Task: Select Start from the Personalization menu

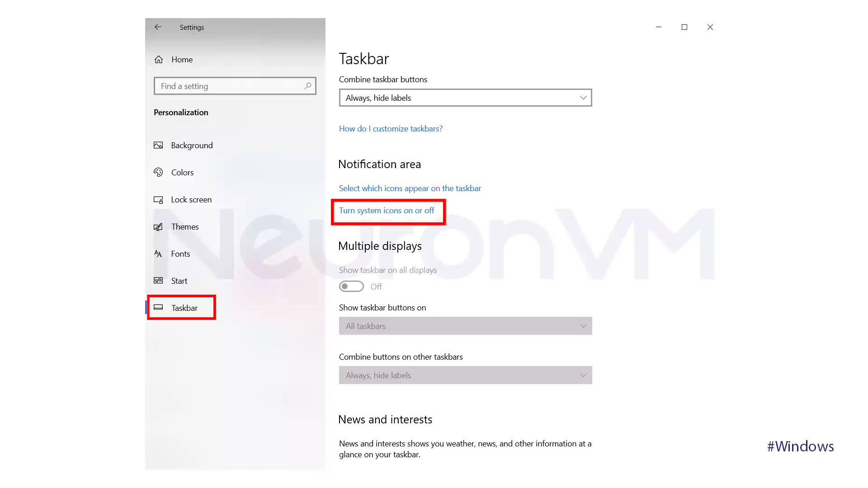Action: click(179, 281)
